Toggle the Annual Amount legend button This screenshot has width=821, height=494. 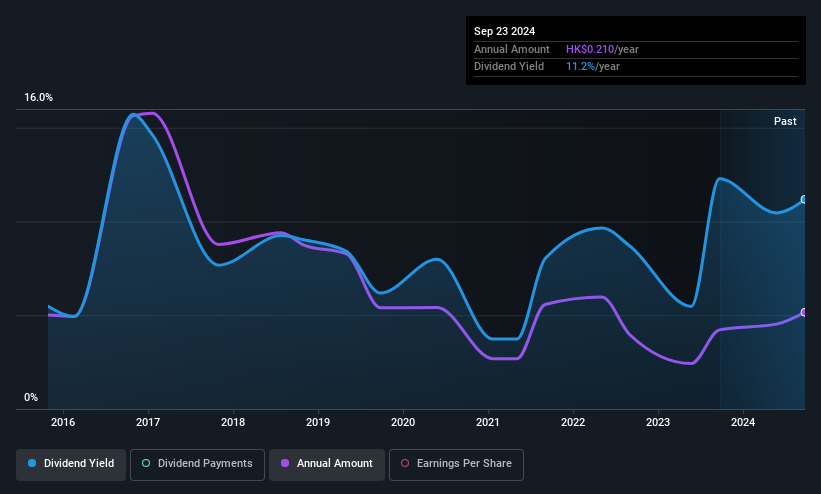(x=327, y=464)
